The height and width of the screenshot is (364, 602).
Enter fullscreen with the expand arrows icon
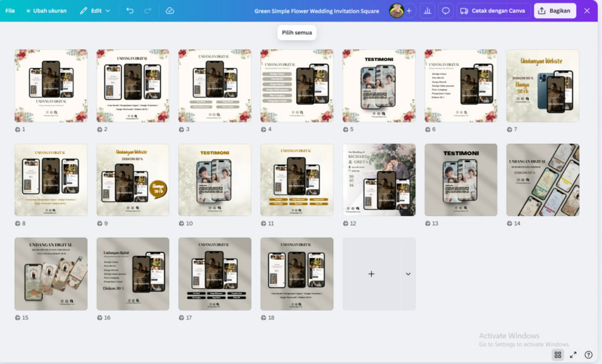click(573, 355)
